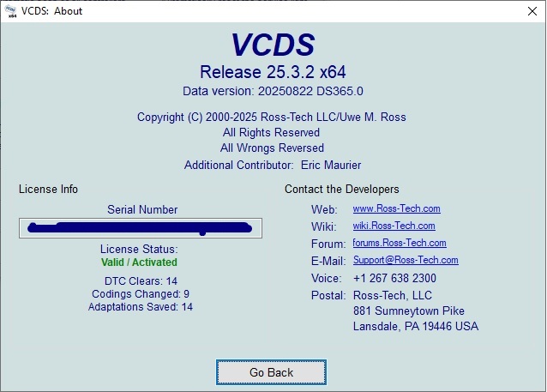Image resolution: width=547 pixels, height=392 pixels.
Task: Click the voice number +1 267 638 2300
Action: coord(394,278)
